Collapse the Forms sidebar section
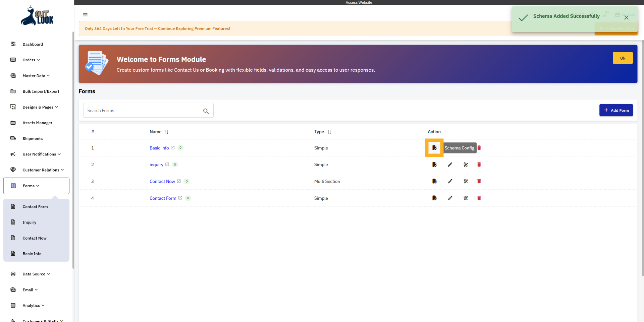The image size is (644, 322). point(29,186)
